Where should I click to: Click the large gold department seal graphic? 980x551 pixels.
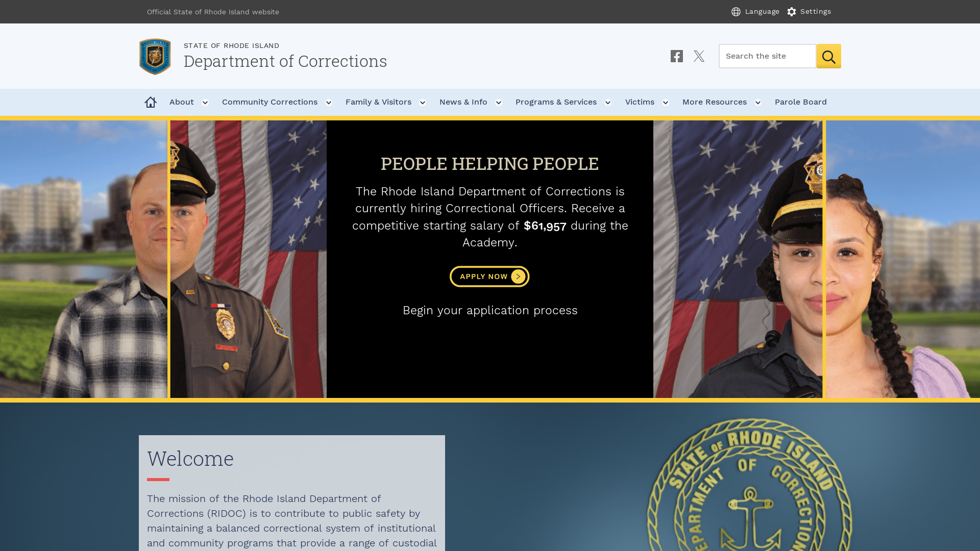point(749,485)
